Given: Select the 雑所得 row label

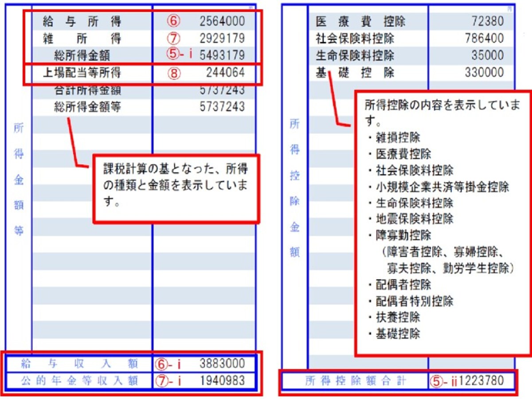Looking at the screenshot, I should click(x=82, y=39).
